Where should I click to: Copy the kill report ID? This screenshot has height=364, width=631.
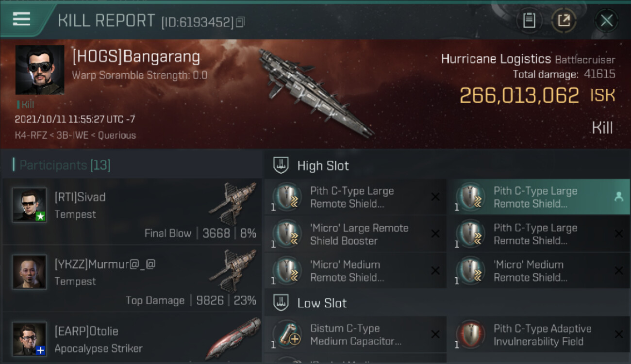241,22
